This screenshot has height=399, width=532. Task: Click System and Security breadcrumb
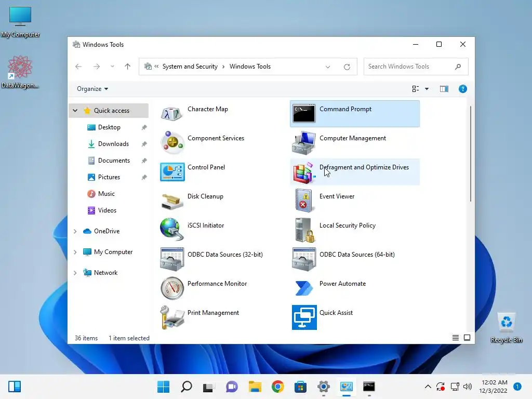click(x=190, y=66)
